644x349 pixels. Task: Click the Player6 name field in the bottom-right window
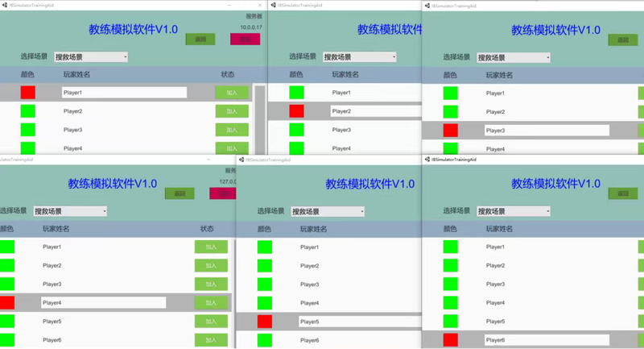coord(547,340)
